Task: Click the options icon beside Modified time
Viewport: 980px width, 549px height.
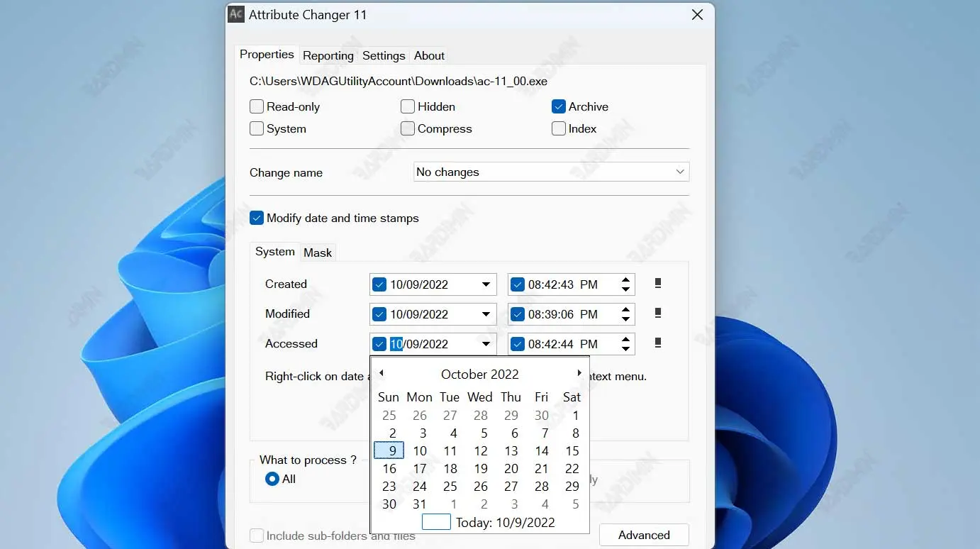Action: [658, 314]
